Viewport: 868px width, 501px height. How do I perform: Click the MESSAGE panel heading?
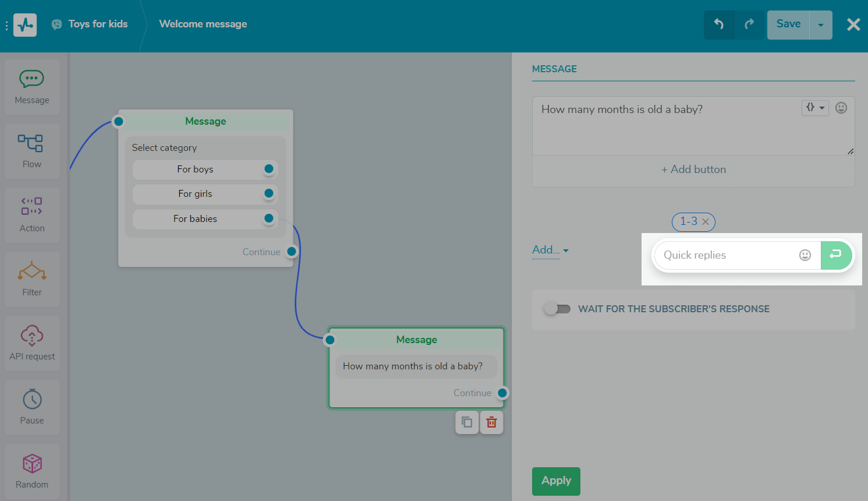click(x=554, y=69)
